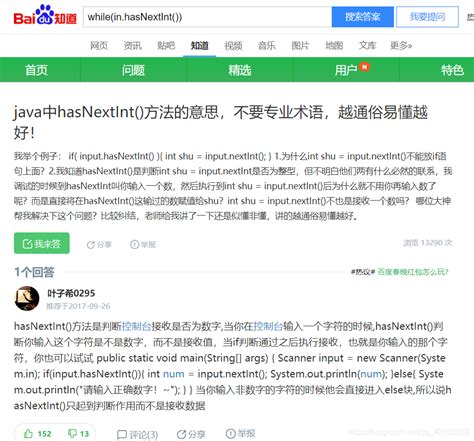Screen dimensions: 474x441
Task: Open the 评论(3) comment icon
Action: click(x=122, y=434)
